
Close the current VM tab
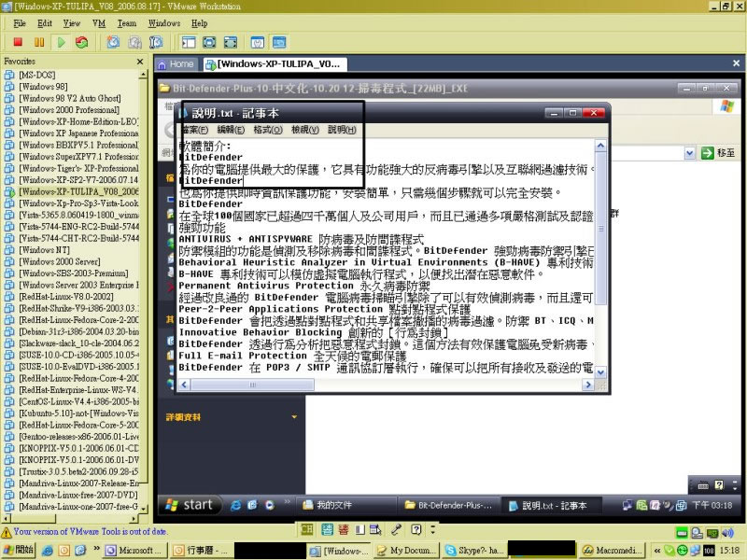(736, 63)
